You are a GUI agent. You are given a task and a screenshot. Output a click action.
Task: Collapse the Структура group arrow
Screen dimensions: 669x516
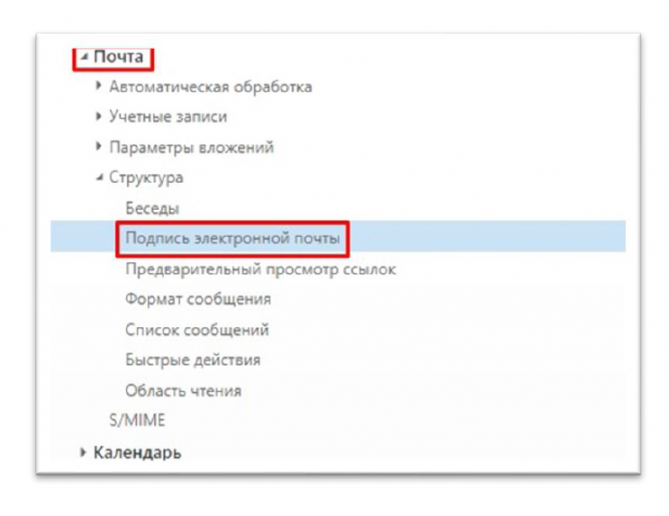tap(99, 179)
